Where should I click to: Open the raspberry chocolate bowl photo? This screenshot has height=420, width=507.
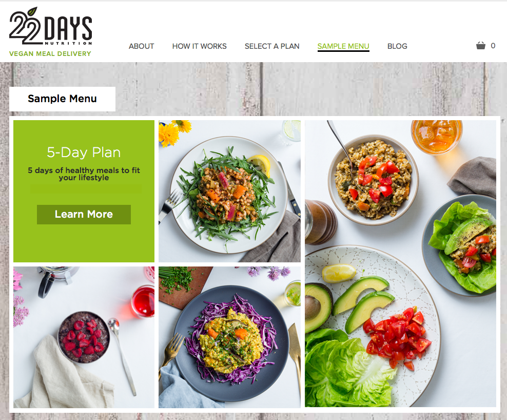pyautogui.click(x=84, y=337)
